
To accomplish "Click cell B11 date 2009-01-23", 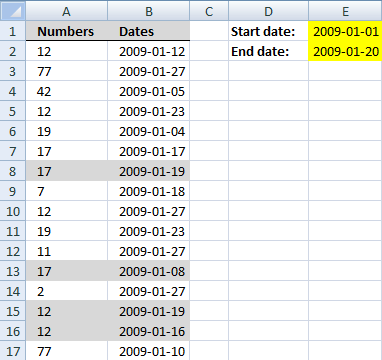I will click(x=149, y=231).
